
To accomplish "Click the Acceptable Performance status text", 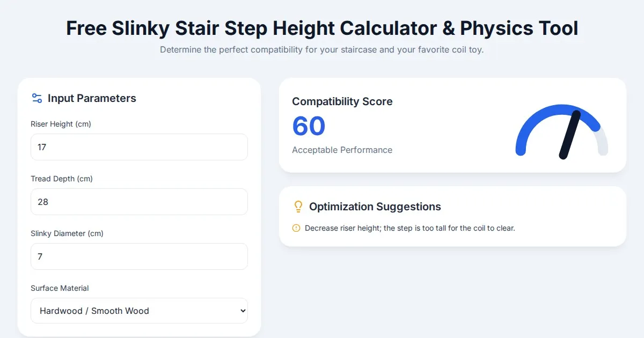I will 342,150.
